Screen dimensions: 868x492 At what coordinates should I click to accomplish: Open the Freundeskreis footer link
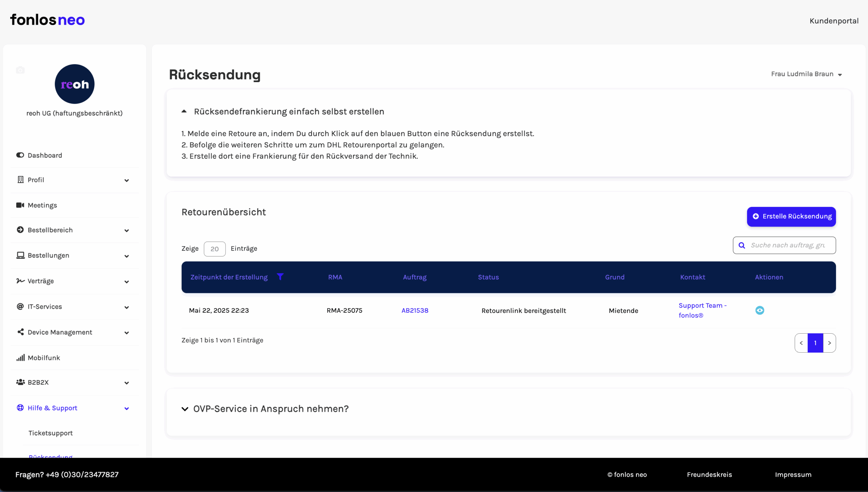(x=709, y=474)
